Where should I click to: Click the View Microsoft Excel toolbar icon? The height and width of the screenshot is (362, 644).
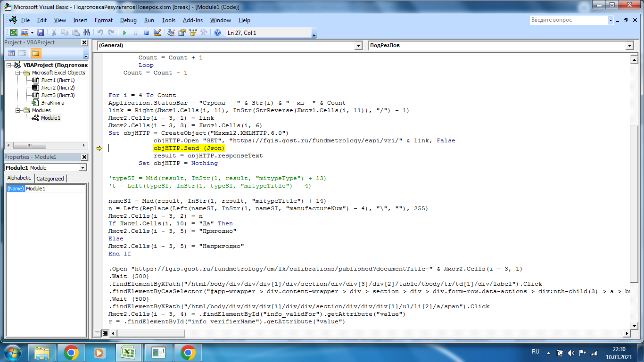(x=14, y=33)
